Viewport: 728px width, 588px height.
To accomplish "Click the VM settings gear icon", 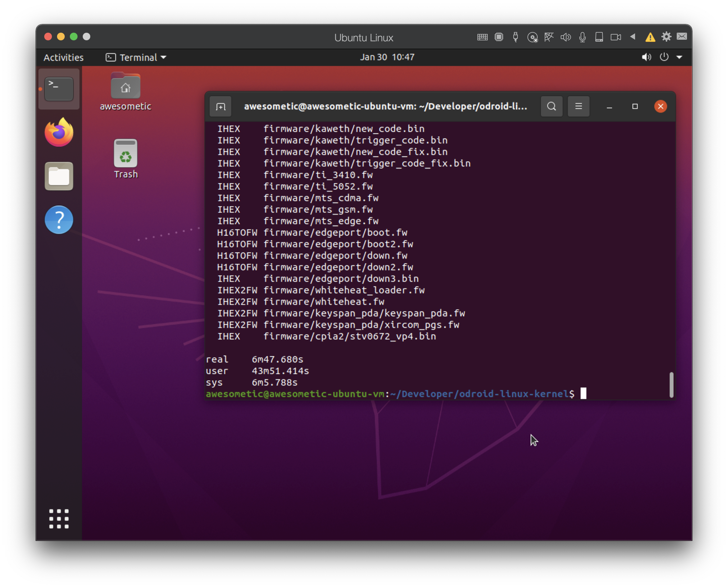I will pos(666,37).
